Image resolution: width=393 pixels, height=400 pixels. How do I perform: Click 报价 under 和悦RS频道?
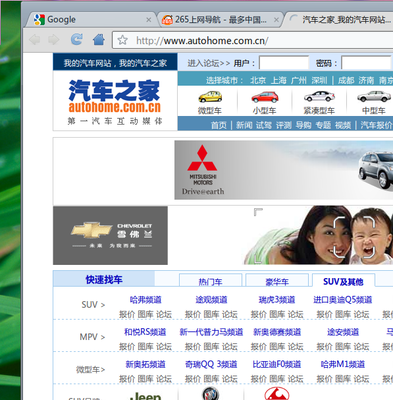[x=127, y=347]
